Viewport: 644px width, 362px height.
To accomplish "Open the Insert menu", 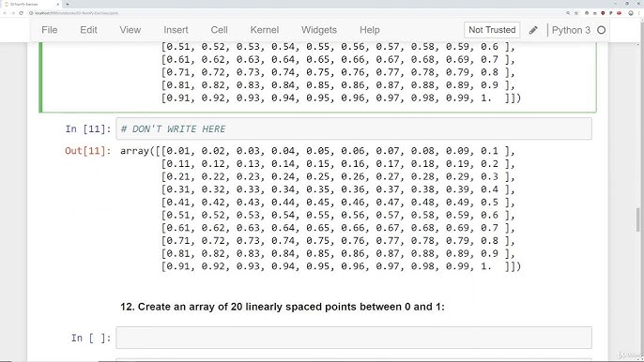I will pyautogui.click(x=176, y=30).
